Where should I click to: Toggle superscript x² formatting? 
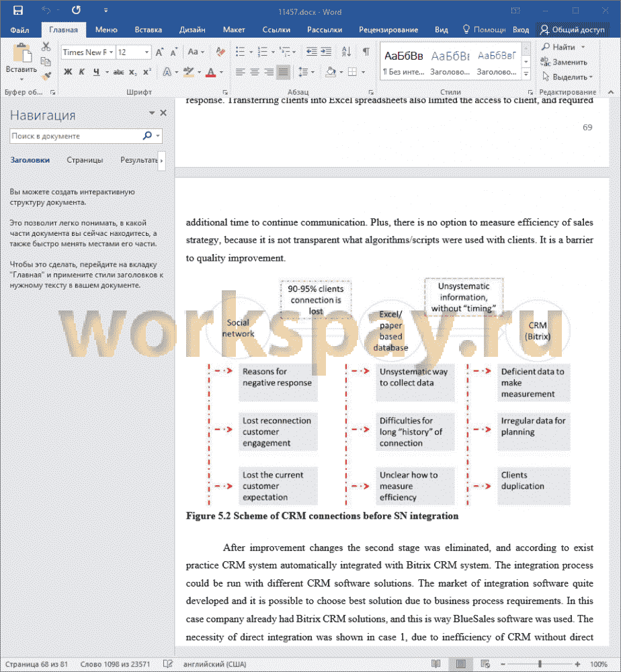[x=147, y=72]
